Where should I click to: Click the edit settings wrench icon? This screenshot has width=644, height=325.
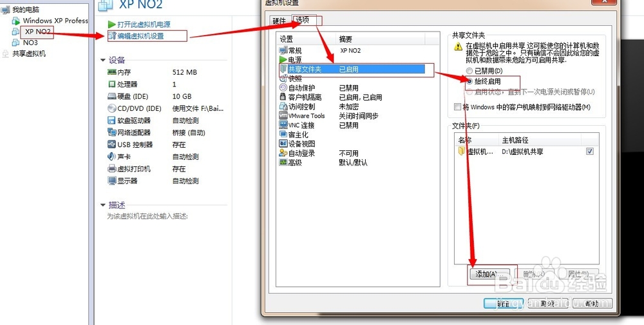point(111,36)
